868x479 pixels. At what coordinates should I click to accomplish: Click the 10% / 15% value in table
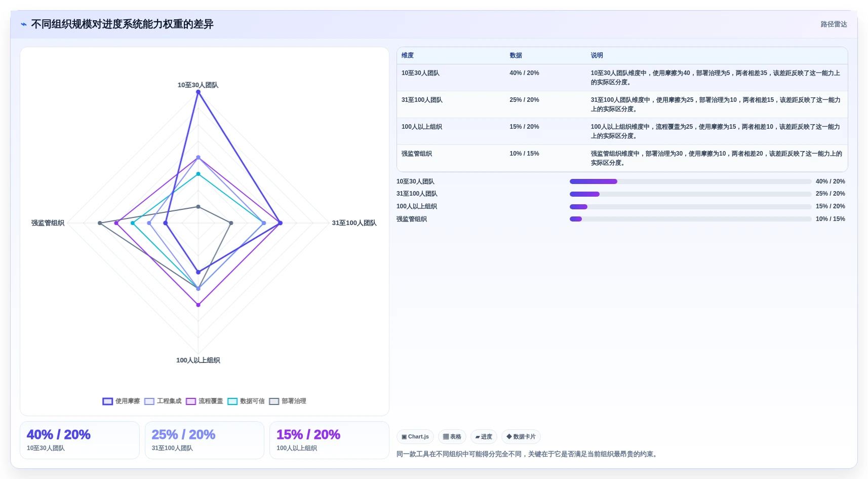pos(524,154)
